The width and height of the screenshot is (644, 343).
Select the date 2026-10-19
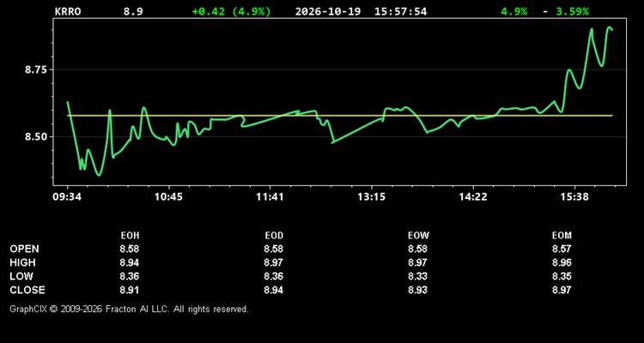pos(328,11)
